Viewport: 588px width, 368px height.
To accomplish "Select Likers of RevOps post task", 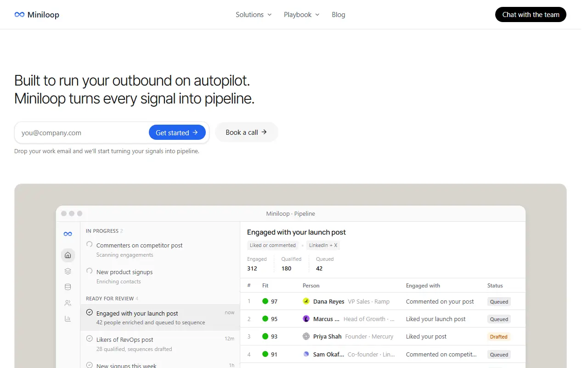I will (x=160, y=344).
